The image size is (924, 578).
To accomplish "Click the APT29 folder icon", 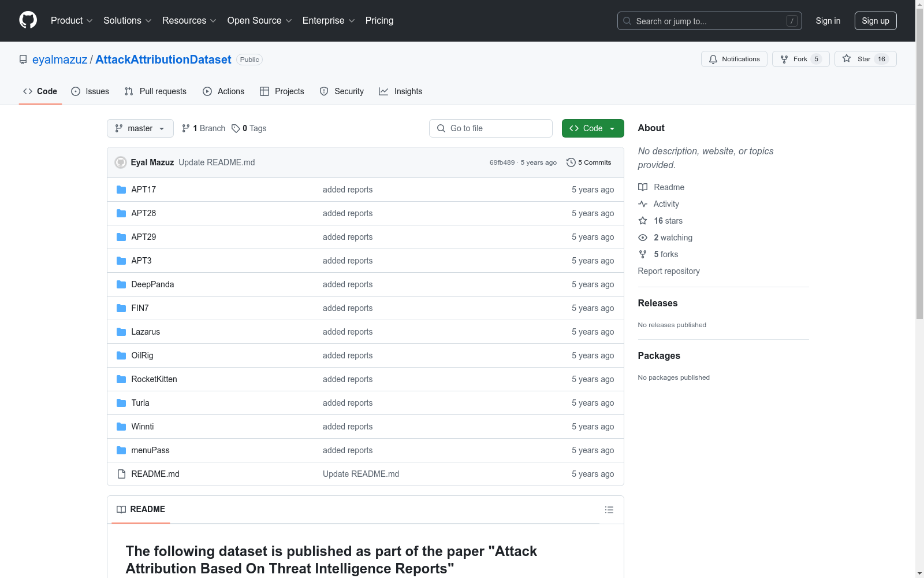I will click(121, 237).
